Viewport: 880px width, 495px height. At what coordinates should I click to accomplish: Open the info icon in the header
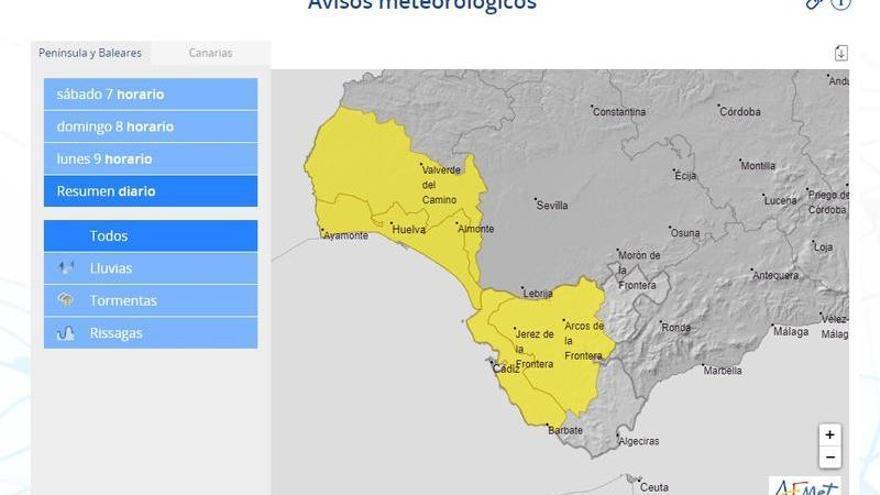[x=841, y=3]
